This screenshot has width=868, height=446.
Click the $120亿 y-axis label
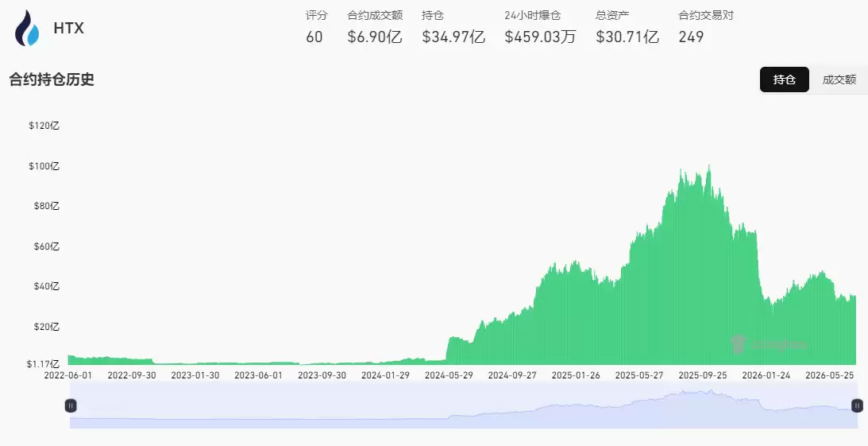(x=44, y=126)
